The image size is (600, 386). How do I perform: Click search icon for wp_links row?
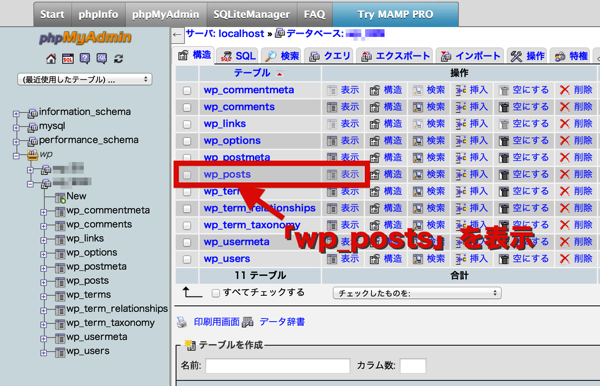pyautogui.click(x=417, y=124)
